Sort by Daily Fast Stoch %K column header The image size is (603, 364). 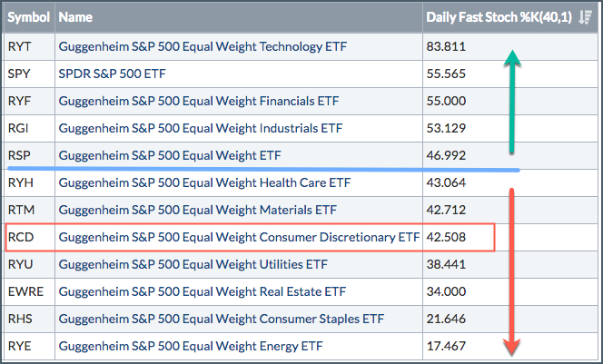[x=498, y=16]
